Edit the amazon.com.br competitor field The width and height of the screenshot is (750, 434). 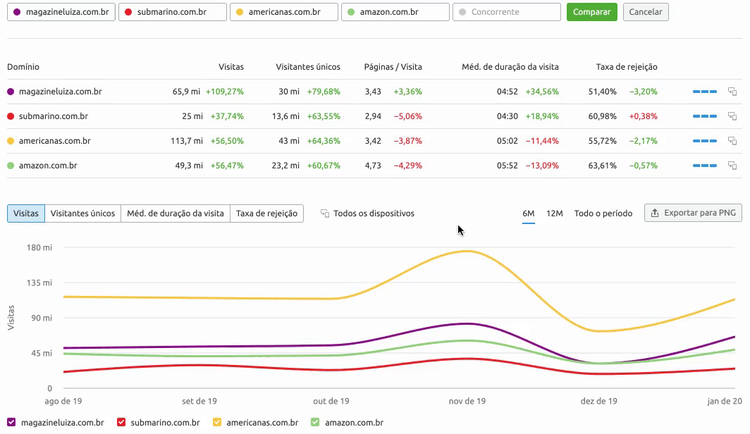396,12
